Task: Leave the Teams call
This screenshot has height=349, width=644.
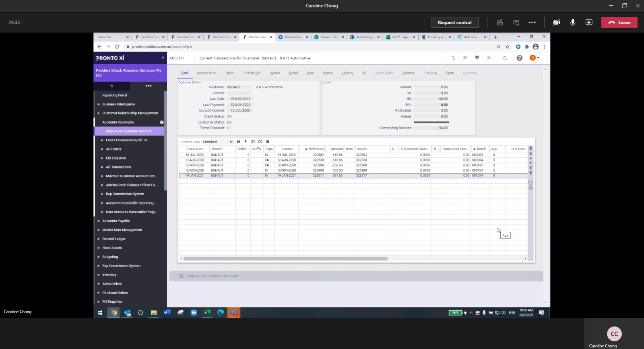Action: 619,23
